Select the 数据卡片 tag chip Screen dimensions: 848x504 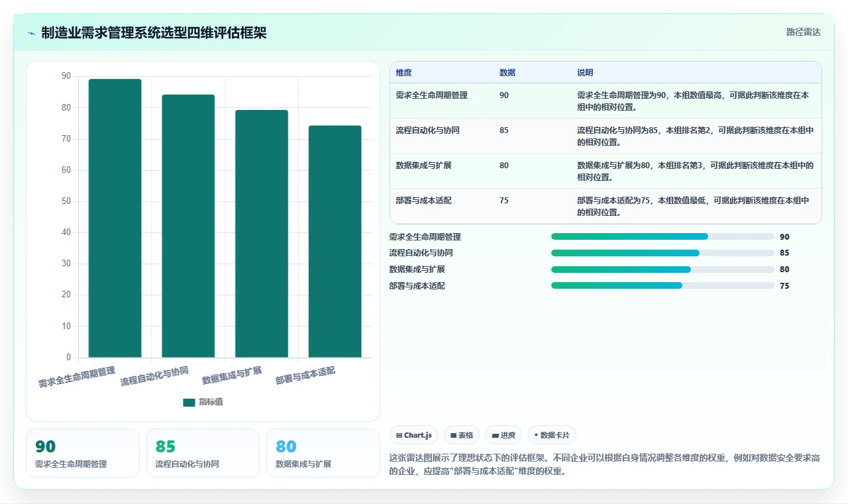552,435
